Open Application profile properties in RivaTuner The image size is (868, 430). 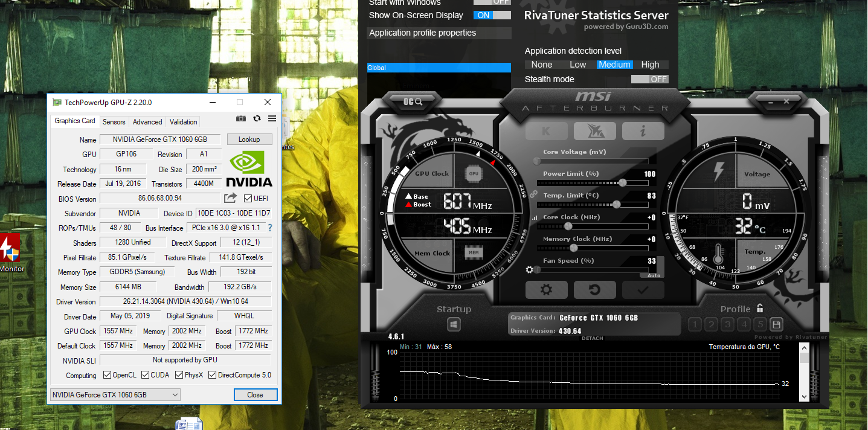tap(439, 33)
